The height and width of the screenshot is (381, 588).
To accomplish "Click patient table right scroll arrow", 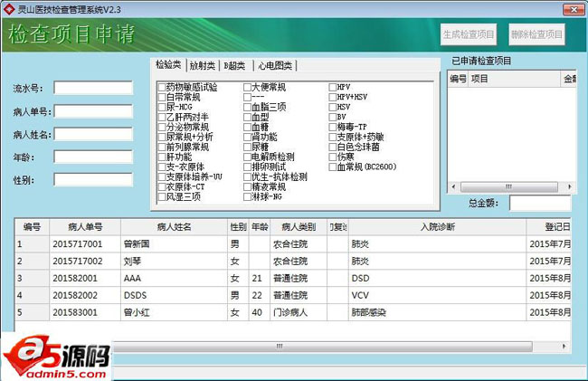I will point(564,346).
